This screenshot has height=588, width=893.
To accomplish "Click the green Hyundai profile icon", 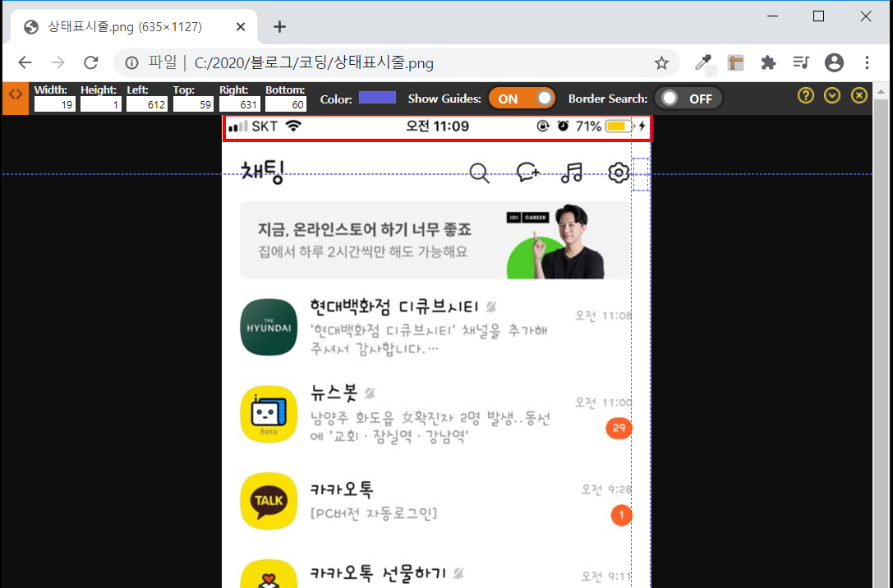I will 269,328.
